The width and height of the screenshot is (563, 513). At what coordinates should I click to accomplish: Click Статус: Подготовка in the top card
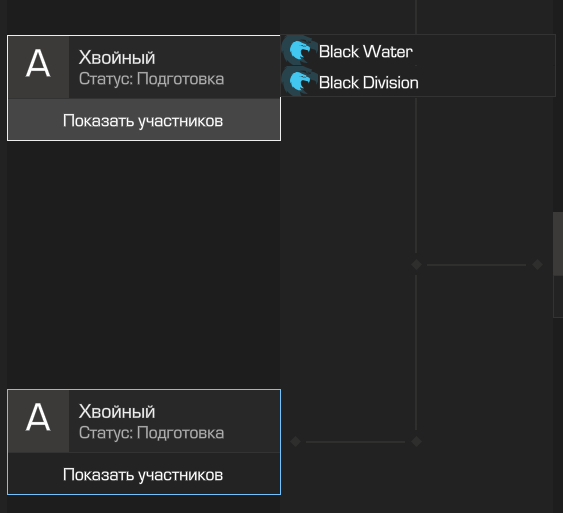[151, 79]
